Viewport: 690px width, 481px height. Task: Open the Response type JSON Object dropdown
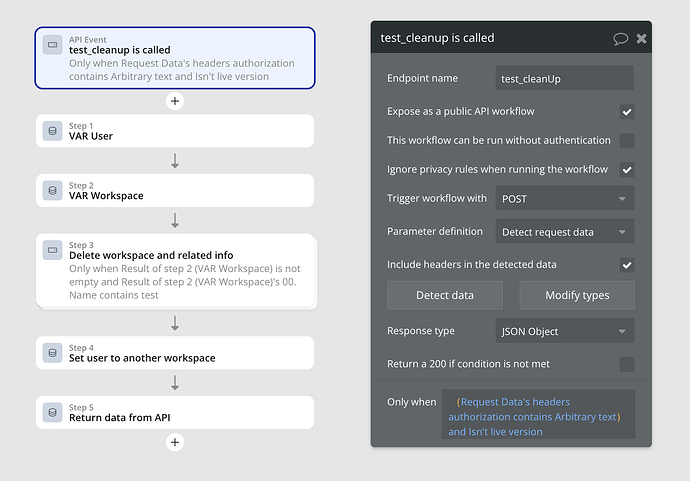point(565,331)
